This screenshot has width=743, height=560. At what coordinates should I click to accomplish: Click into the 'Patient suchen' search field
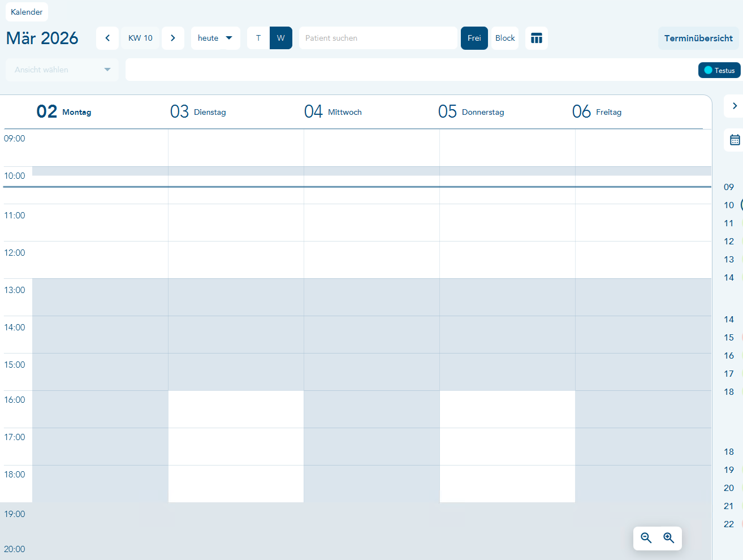tap(378, 38)
